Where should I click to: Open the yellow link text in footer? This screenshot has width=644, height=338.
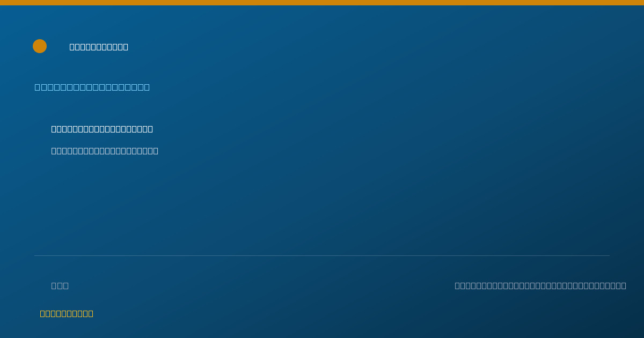pos(67,313)
